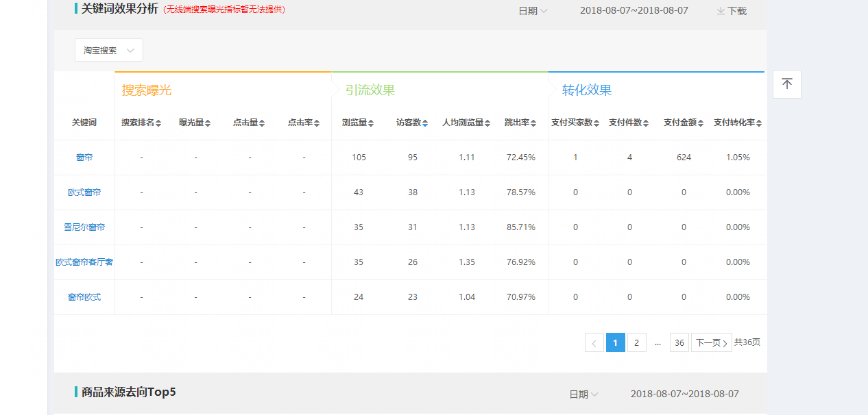This screenshot has width=868, height=415.
Task: Open the 日期 dropdown in 商品来源去向Top5
Action: tap(583, 394)
